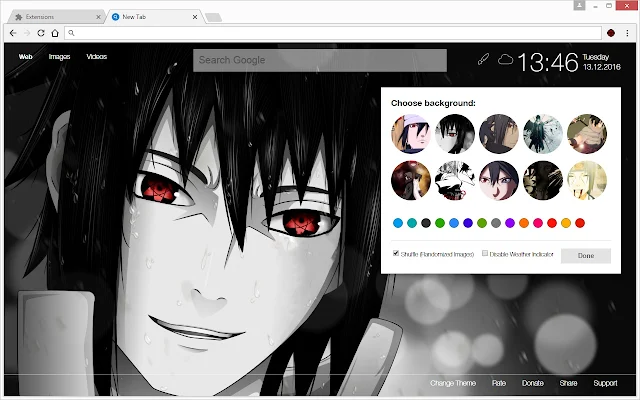Pick the yellow-amber color swatch
640x400 pixels.
tap(566, 223)
